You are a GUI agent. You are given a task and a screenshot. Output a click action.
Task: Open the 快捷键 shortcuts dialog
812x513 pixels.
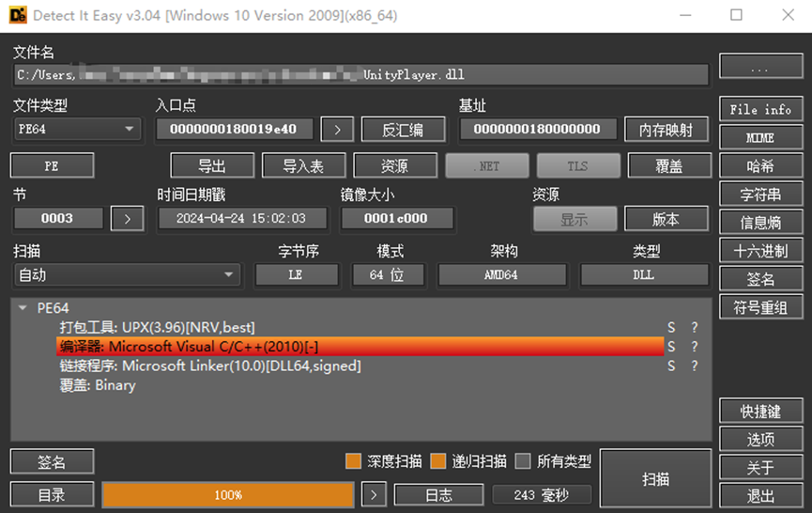tap(760, 412)
